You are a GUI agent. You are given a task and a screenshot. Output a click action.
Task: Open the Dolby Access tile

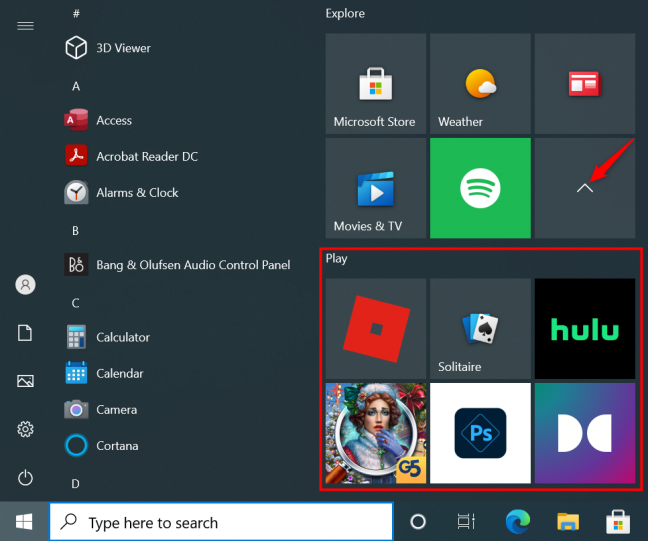[x=585, y=433]
